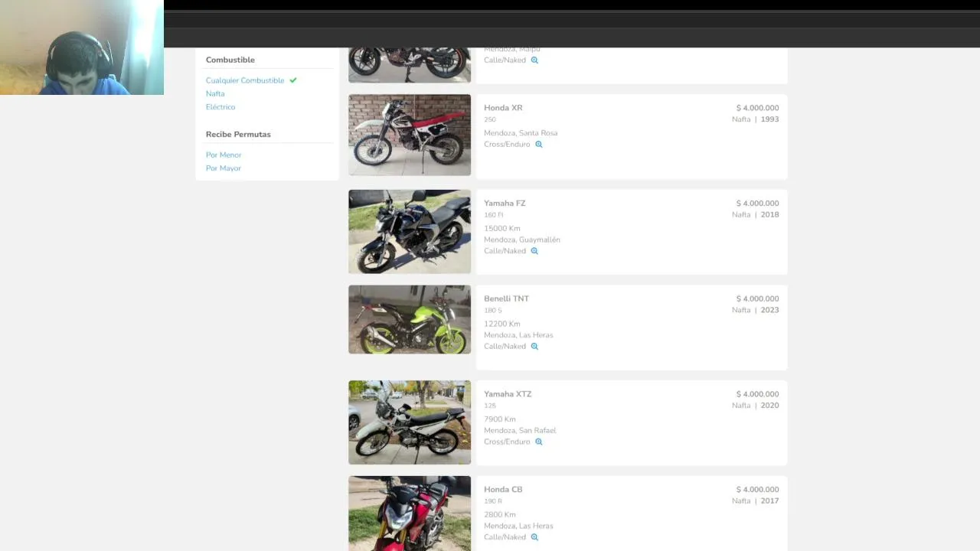Click the Cross/Enduro label on Yamaha XTZ
Screen dimensions: 980x551
507,442
